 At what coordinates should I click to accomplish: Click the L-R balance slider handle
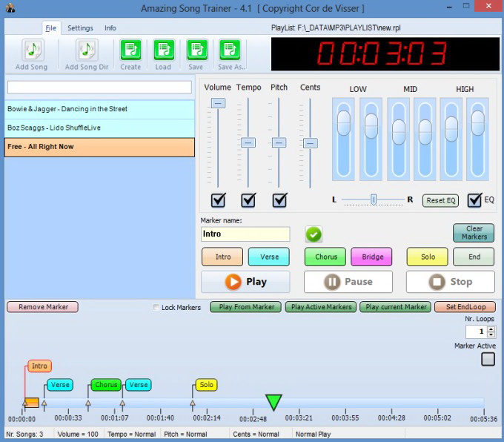pyautogui.click(x=374, y=199)
